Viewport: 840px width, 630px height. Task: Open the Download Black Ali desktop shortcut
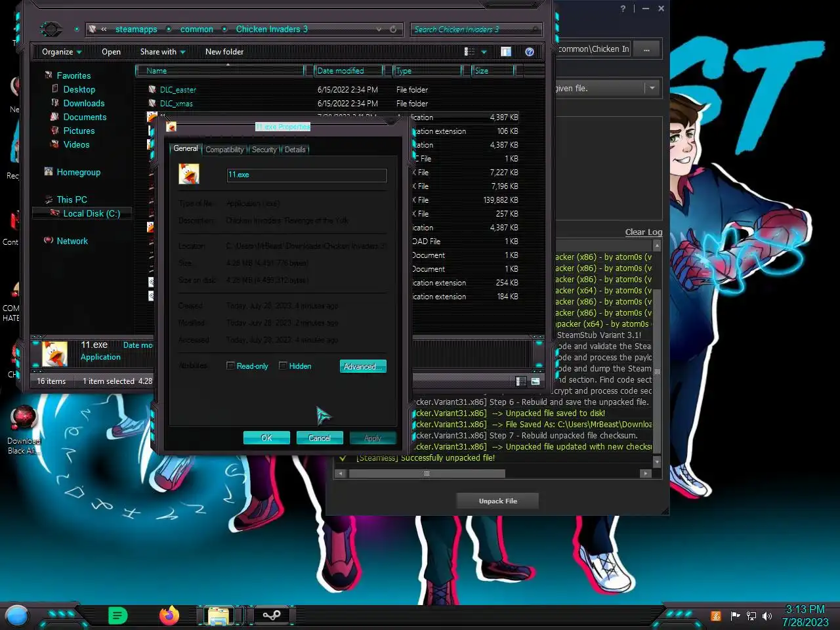pos(24,430)
